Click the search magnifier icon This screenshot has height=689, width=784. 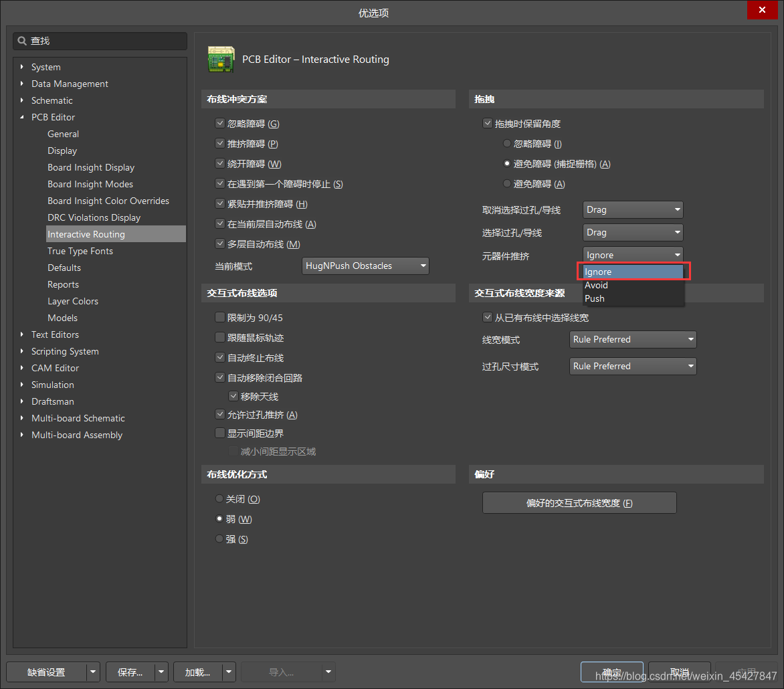coord(22,41)
